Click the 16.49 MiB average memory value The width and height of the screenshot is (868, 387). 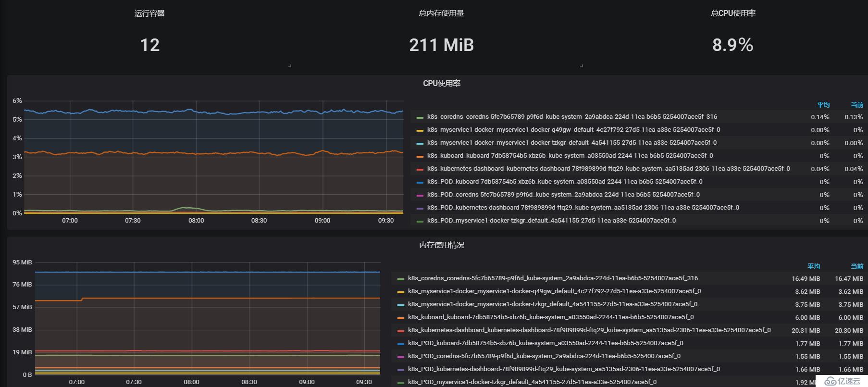[x=806, y=279]
